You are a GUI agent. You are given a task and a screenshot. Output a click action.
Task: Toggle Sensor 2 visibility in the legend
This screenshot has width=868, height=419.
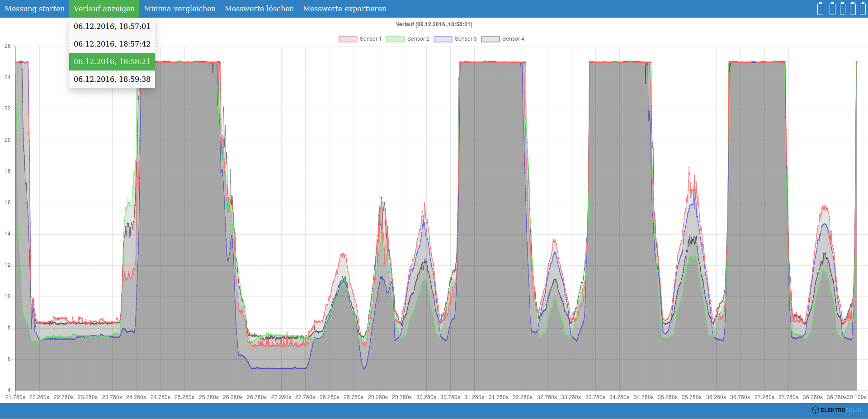(407, 39)
